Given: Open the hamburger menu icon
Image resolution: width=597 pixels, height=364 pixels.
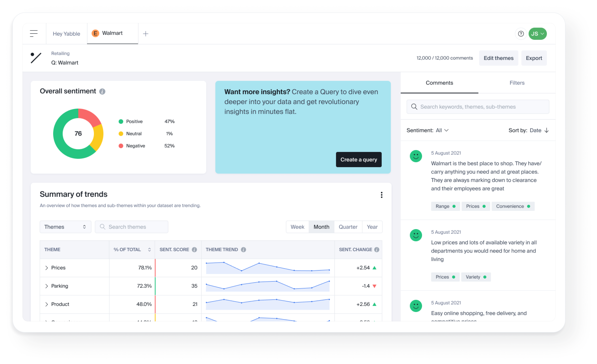Looking at the screenshot, I should pyautogui.click(x=34, y=33).
